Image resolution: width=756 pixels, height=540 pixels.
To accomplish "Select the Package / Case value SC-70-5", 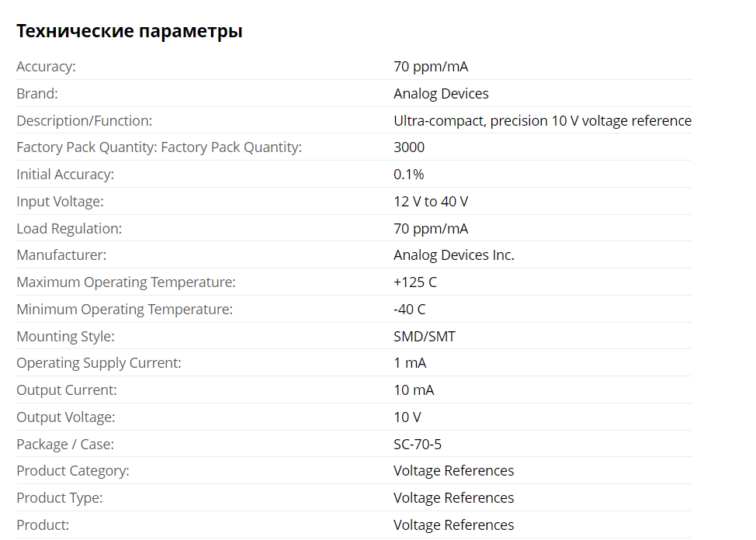I will [418, 444].
